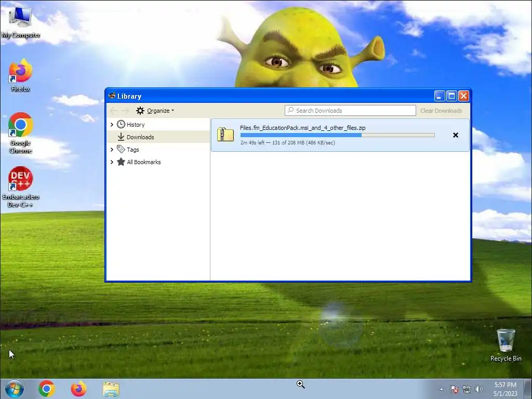Click the network tray icon
This screenshot has width=532, height=399.
pos(467,389)
